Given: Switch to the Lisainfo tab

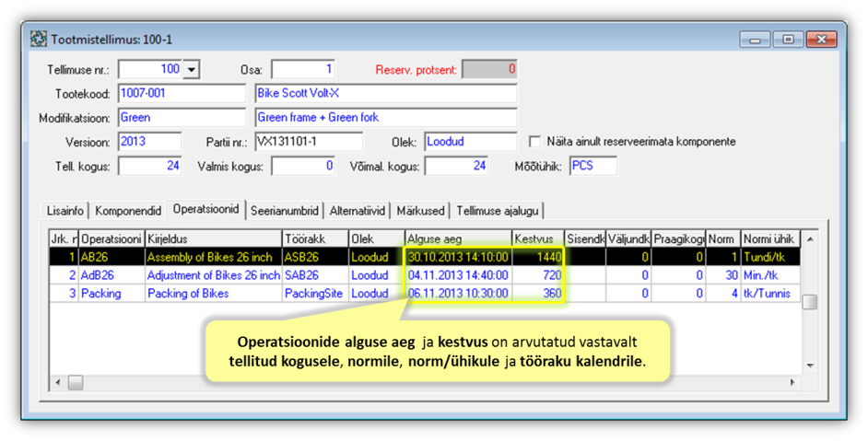Looking at the screenshot, I should click(65, 211).
